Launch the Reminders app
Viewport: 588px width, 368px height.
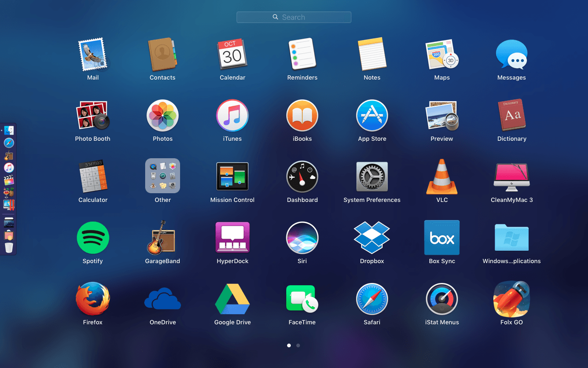(302, 55)
